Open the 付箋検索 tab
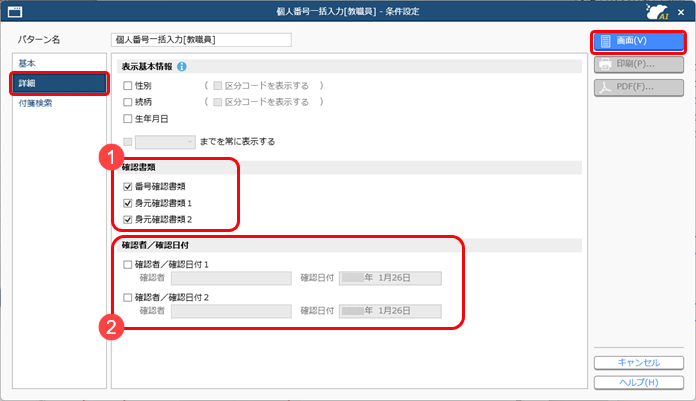 point(35,103)
